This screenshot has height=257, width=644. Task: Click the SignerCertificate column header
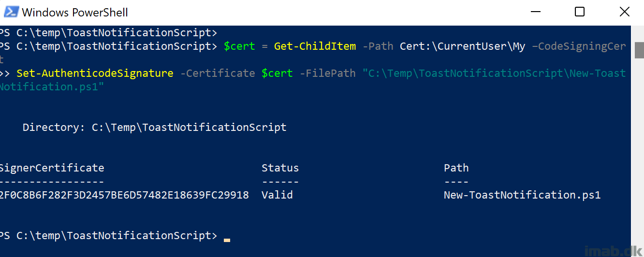click(52, 168)
